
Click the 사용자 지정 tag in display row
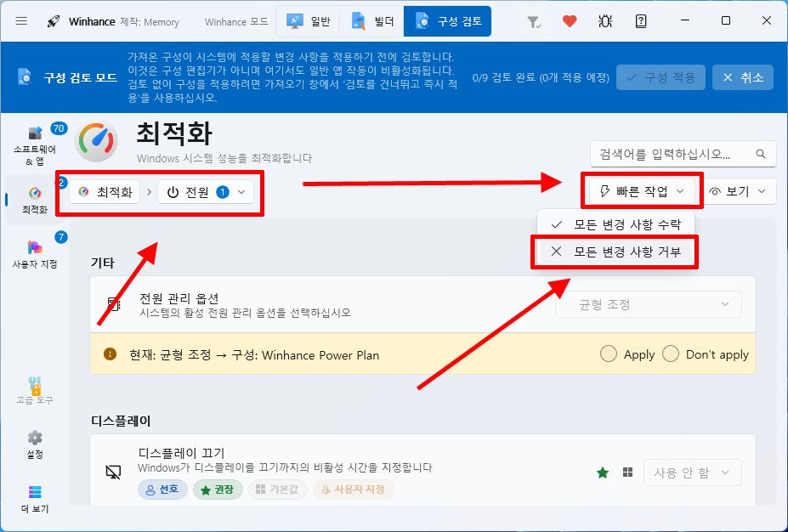[x=354, y=490]
